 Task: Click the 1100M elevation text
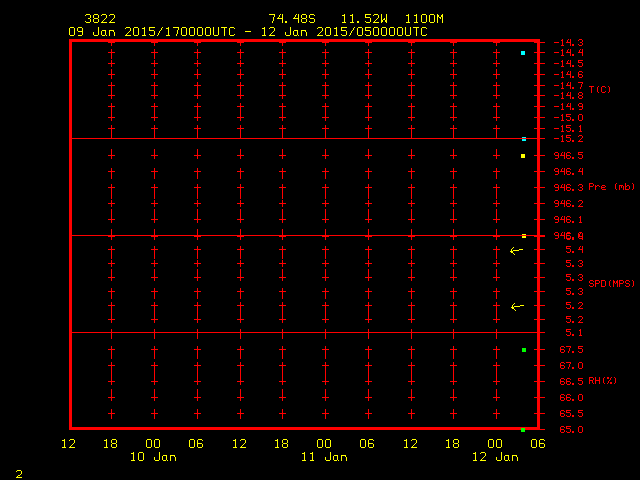pos(425,19)
